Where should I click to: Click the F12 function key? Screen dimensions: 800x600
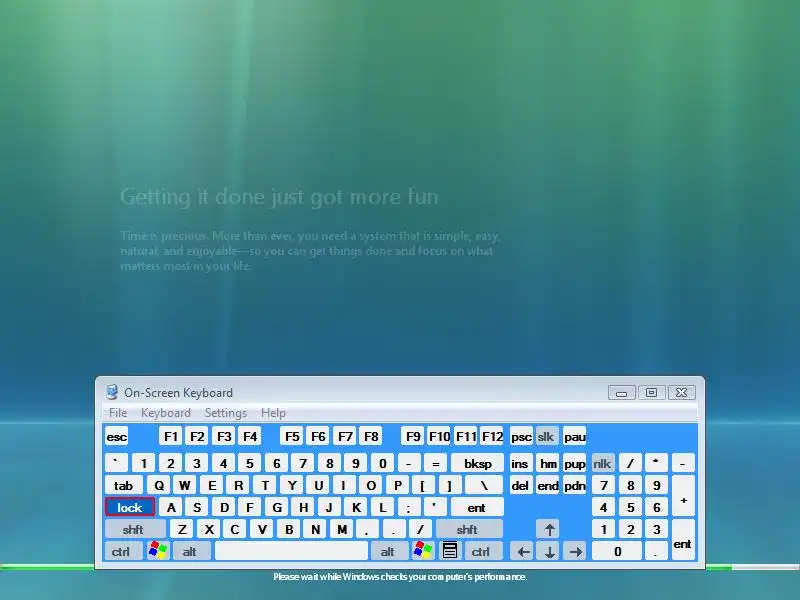coord(492,437)
